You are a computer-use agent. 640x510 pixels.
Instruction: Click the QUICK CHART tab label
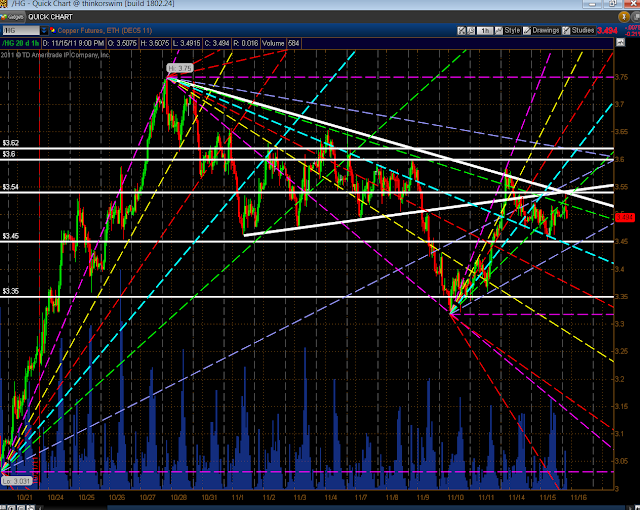click(x=50, y=17)
